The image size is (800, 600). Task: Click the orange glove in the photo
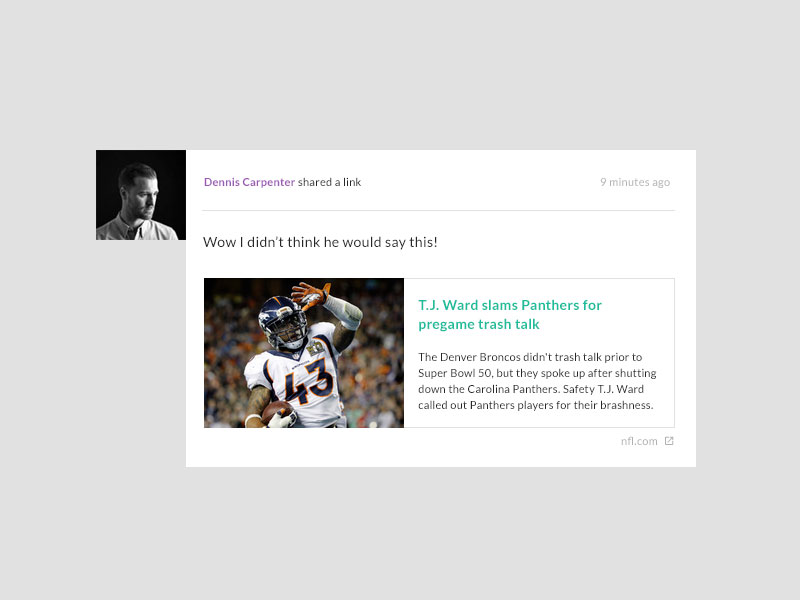310,294
